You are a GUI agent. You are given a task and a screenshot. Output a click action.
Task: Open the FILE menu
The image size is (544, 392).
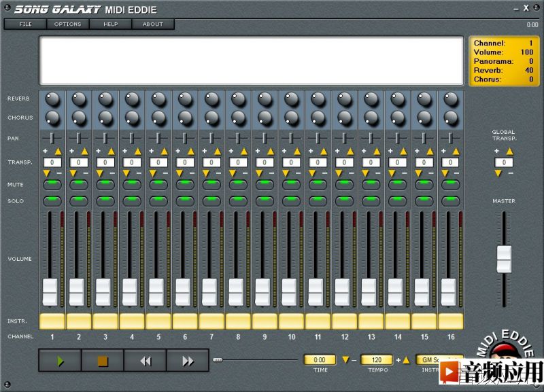click(x=25, y=24)
